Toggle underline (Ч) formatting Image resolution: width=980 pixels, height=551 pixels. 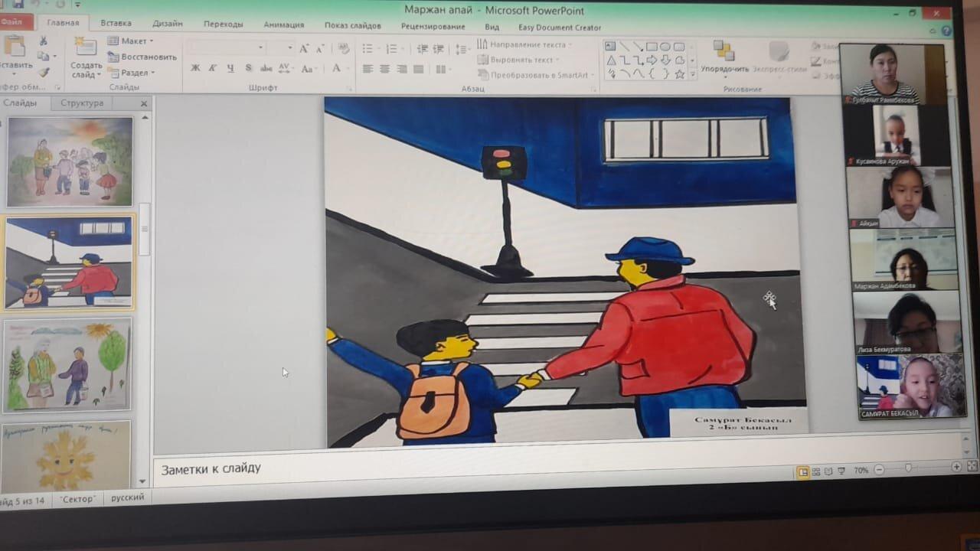pos(230,68)
